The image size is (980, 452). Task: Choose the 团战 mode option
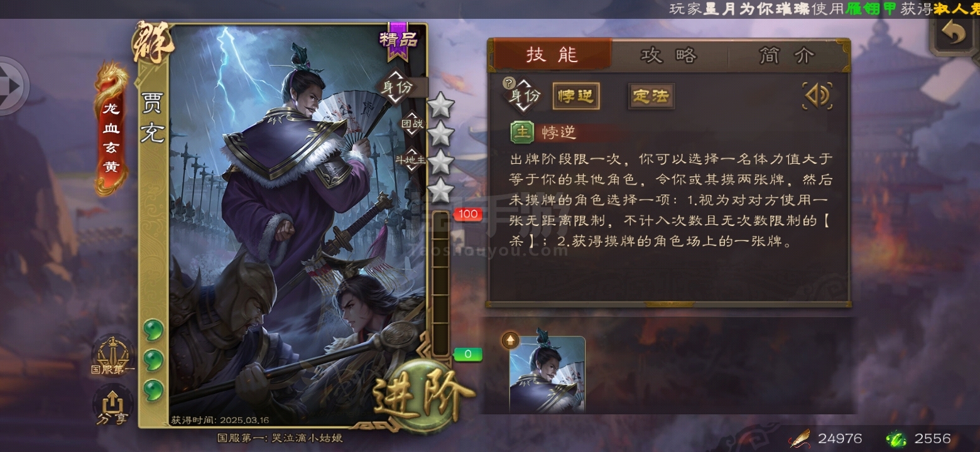tap(413, 124)
